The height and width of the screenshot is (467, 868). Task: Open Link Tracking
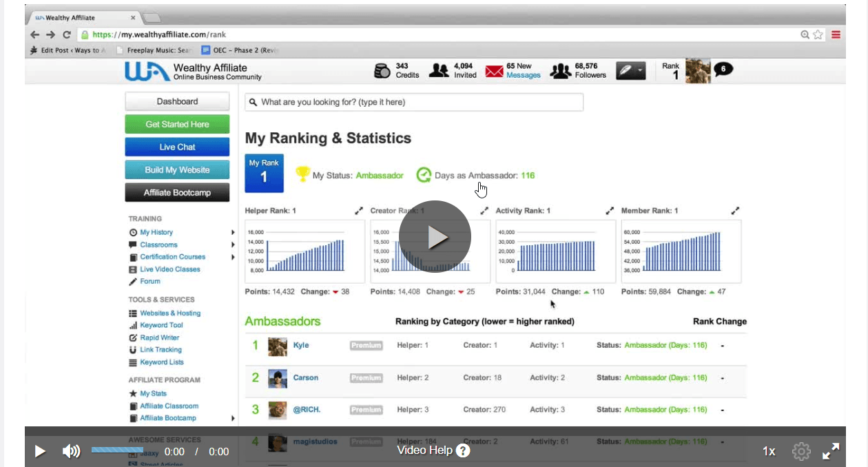161,350
